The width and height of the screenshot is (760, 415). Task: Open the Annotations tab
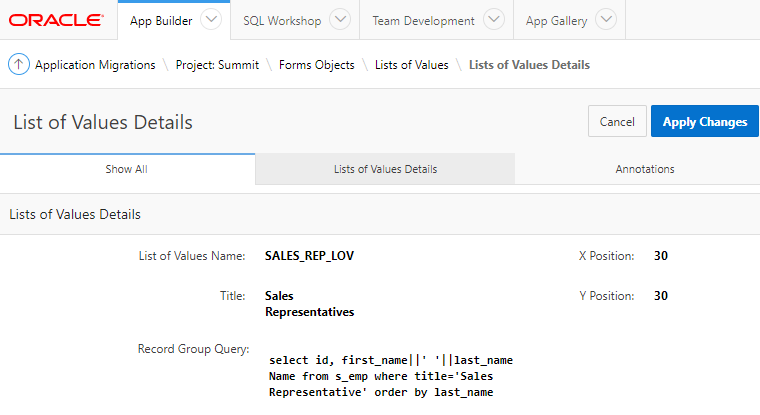tap(645, 170)
